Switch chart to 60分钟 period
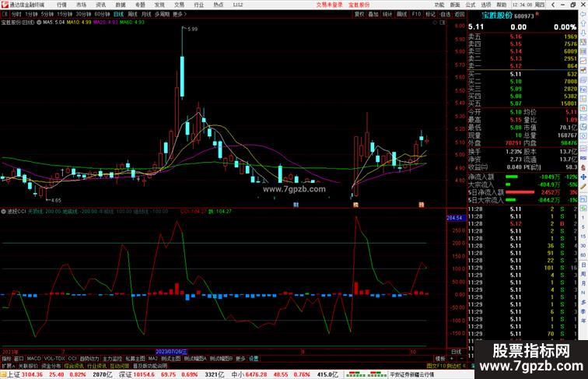The width and height of the screenshot is (588, 379). 102,14
